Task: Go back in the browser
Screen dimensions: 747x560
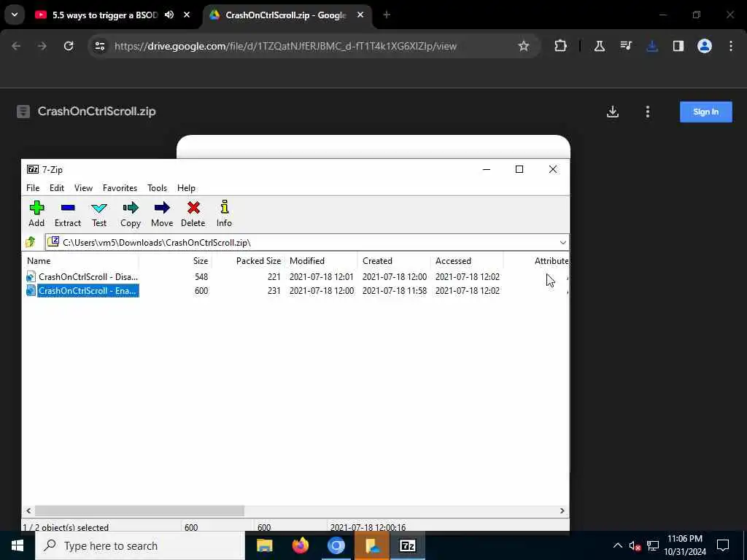Action: 16,46
